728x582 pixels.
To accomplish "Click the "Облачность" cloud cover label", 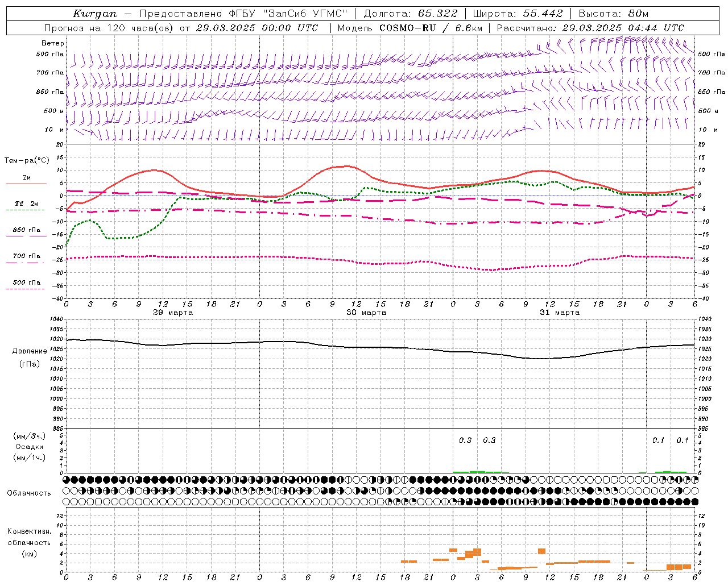I will click(x=29, y=493).
